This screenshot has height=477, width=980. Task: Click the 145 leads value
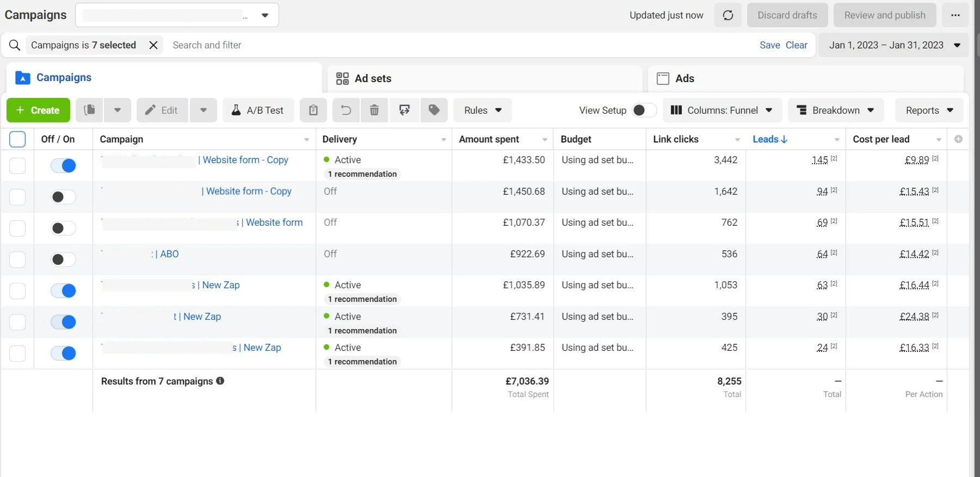pyautogui.click(x=819, y=160)
